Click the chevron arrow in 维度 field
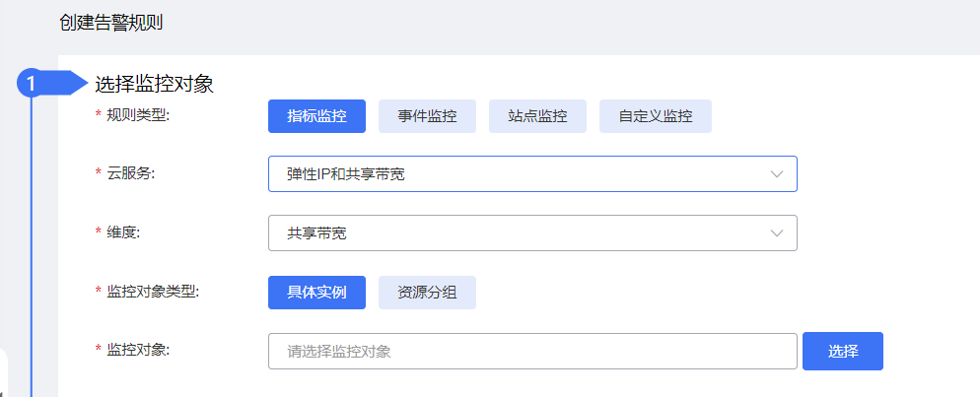 pyautogui.click(x=777, y=233)
